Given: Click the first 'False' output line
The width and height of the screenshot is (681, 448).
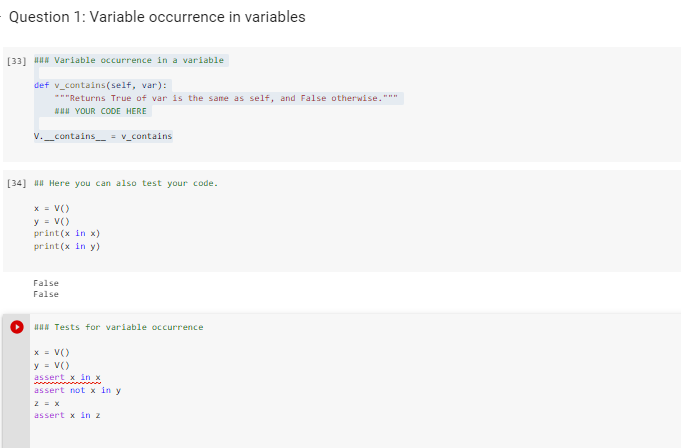Looking at the screenshot, I should (46, 283).
